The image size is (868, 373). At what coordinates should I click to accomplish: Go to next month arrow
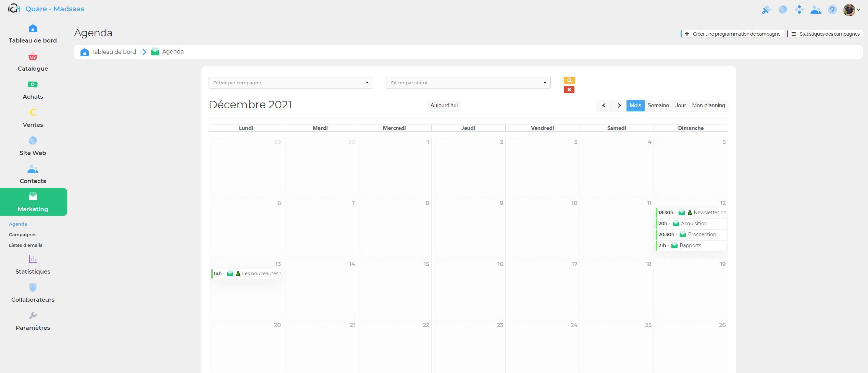(619, 106)
